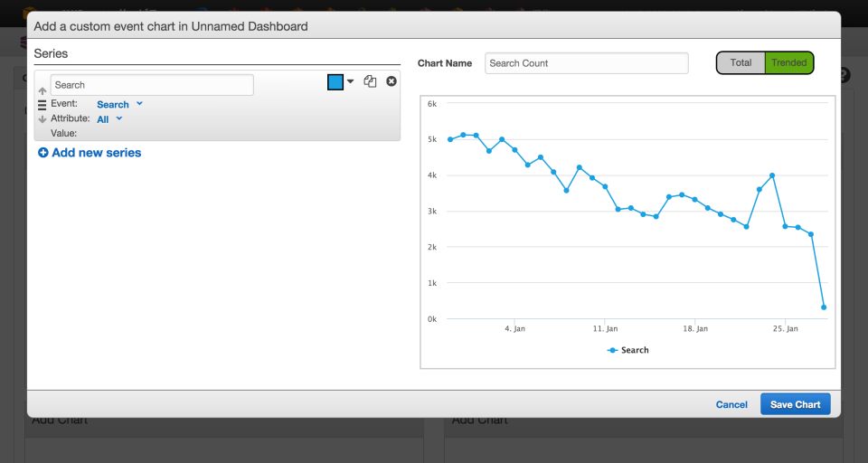868x463 pixels.
Task: Open the series color dropdown arrow
Action: coord(351,81)
